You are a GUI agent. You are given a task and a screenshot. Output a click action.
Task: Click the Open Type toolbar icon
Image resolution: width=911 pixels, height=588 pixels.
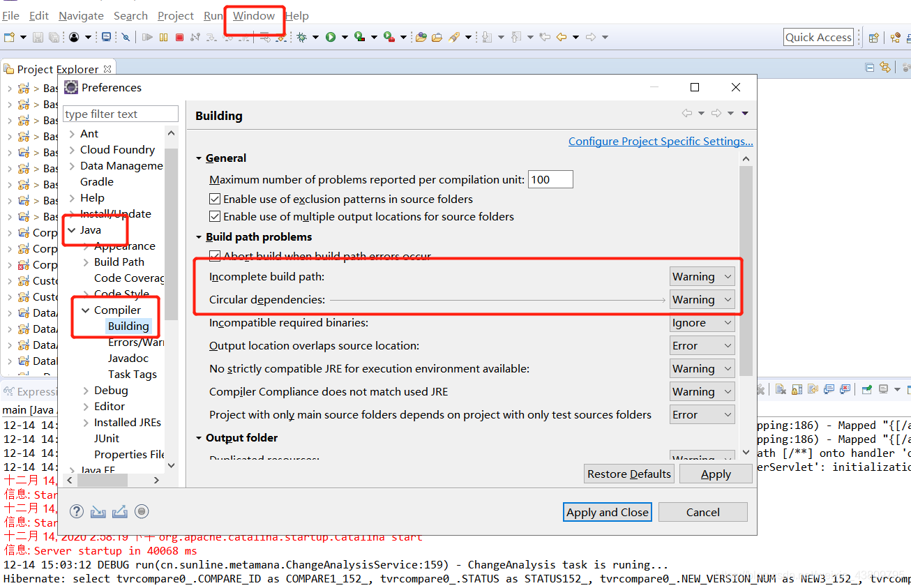pyautogui.click(x=421, y=37)
